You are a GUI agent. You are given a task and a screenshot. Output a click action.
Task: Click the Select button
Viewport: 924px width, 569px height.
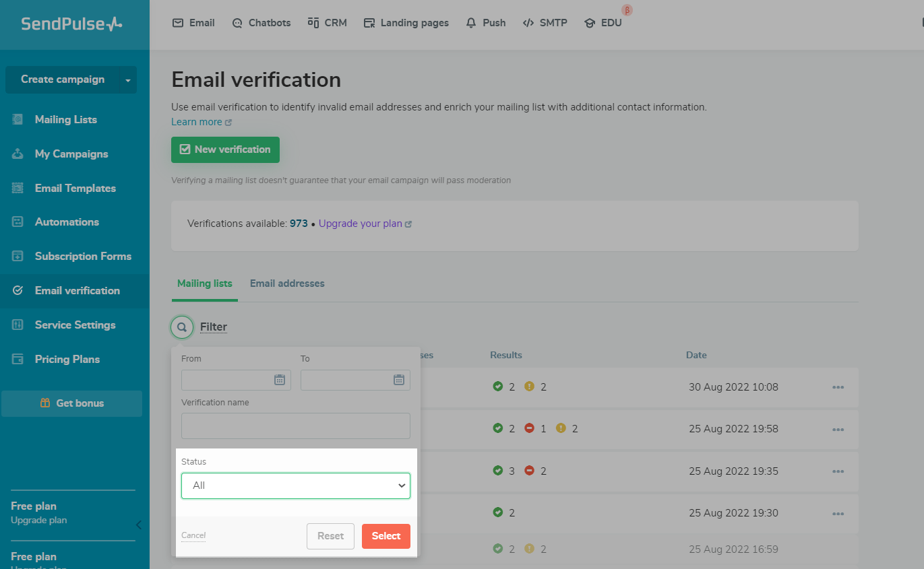386,536
